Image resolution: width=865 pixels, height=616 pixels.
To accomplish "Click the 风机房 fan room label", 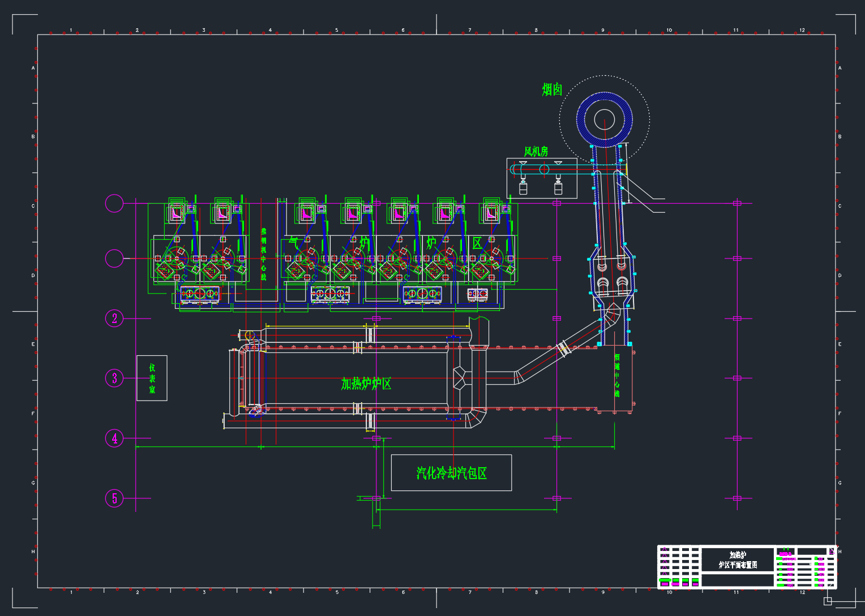I will (536, 152).
